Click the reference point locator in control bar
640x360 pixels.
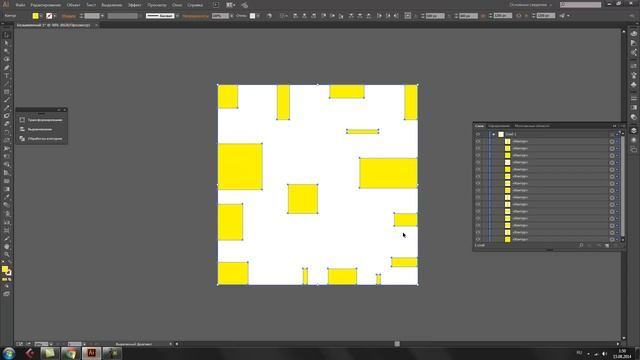(x=408, y=16)
